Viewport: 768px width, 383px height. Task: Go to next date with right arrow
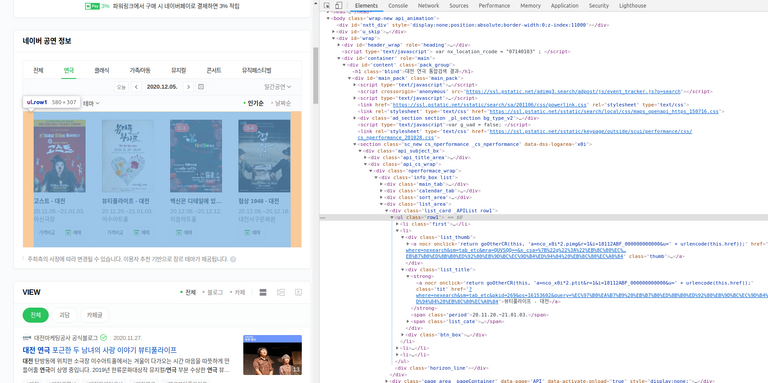click(x=188, y=87)
